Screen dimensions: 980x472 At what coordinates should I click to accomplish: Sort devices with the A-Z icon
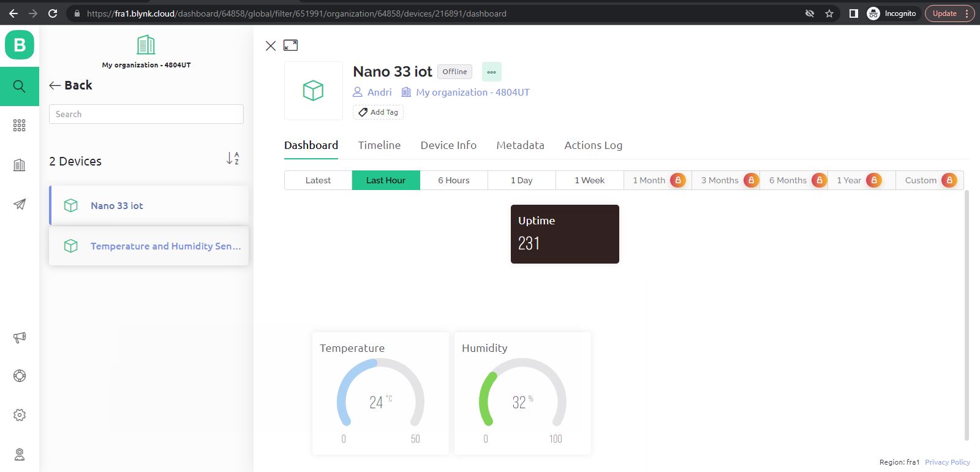click(233, 158)
